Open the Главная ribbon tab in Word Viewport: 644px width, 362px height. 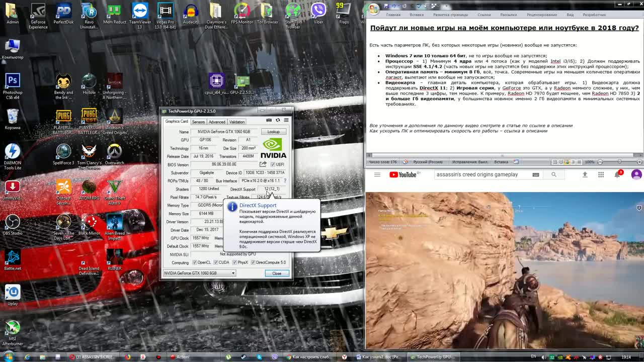tap(393, 15)
